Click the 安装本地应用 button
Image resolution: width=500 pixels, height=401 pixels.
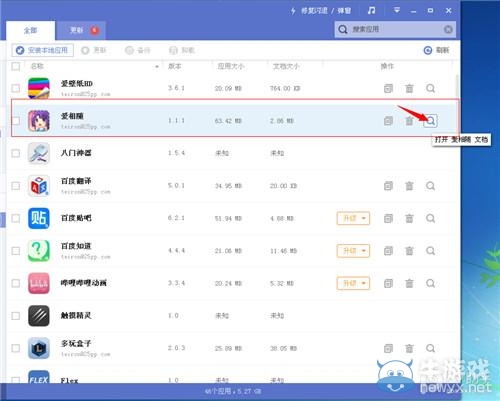[43, 50]
